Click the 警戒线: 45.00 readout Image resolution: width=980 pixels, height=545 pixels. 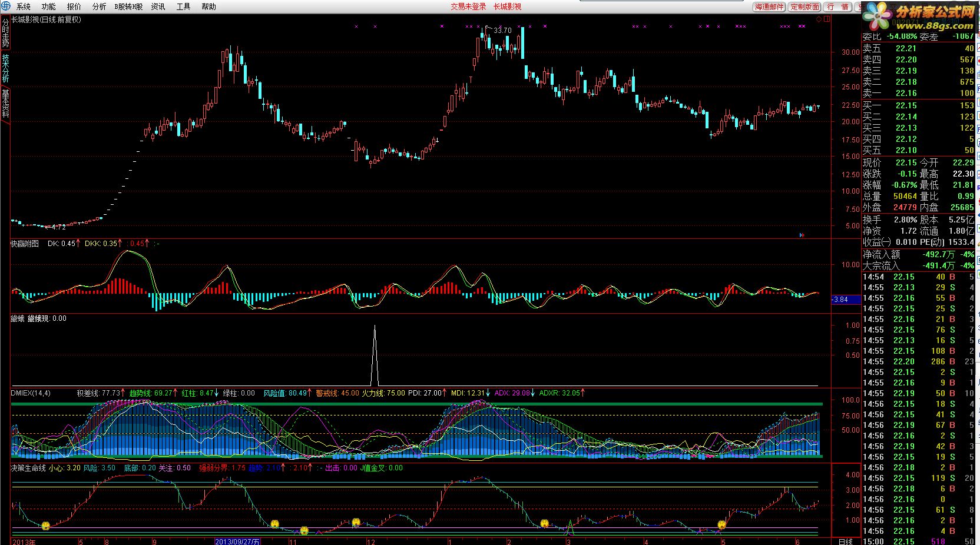click(337, 393)
